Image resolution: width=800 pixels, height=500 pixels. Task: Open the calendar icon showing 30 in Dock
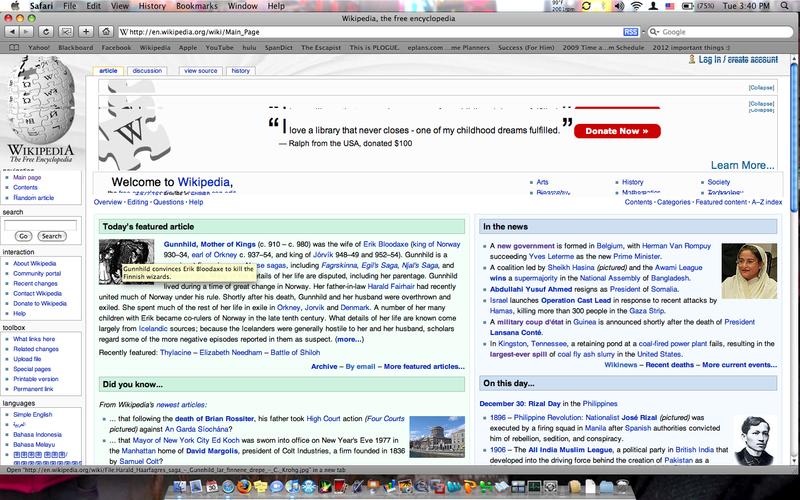212,486
